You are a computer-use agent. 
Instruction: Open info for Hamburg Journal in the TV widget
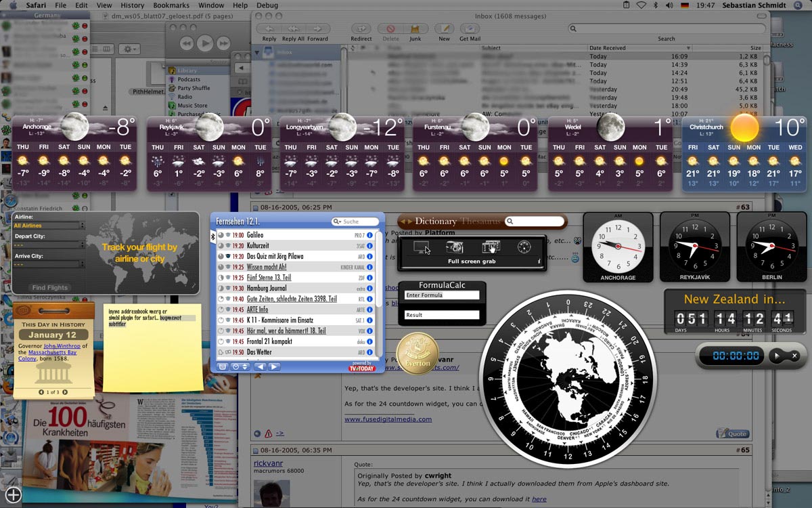(369, 289)
